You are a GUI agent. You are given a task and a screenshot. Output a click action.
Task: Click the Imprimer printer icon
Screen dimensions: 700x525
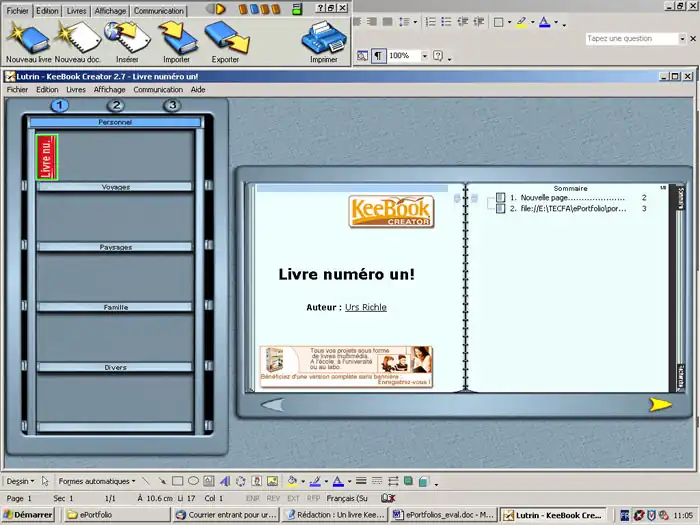point(323,37)
